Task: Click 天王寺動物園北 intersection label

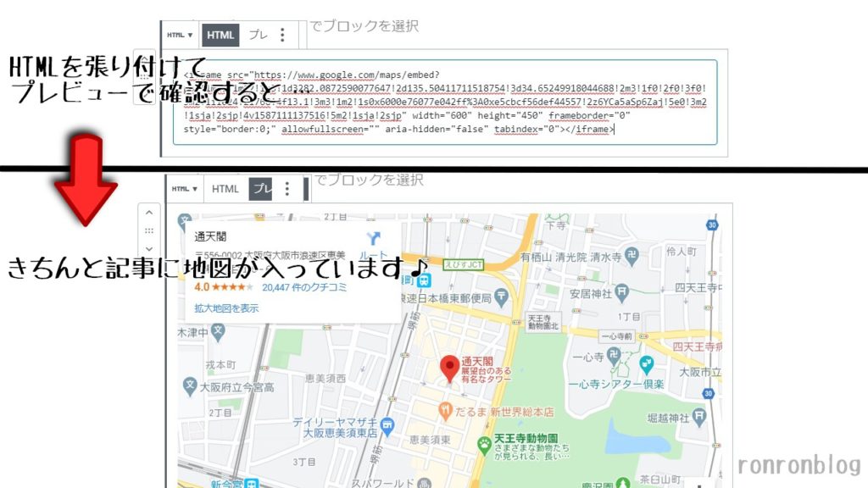Action: point(543,322)
